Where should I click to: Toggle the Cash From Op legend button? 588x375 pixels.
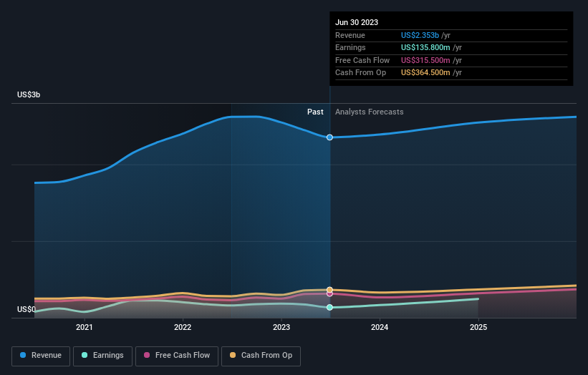261,356
